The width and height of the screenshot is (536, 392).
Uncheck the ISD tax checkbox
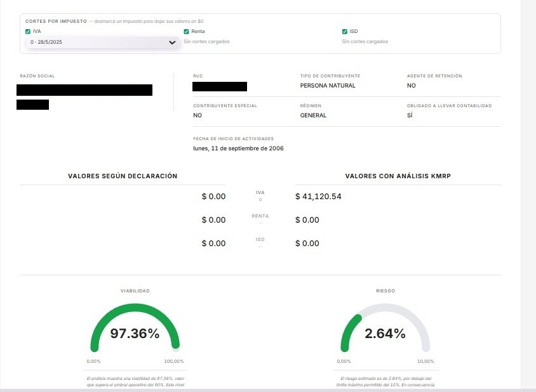click(x=345, y=32)
